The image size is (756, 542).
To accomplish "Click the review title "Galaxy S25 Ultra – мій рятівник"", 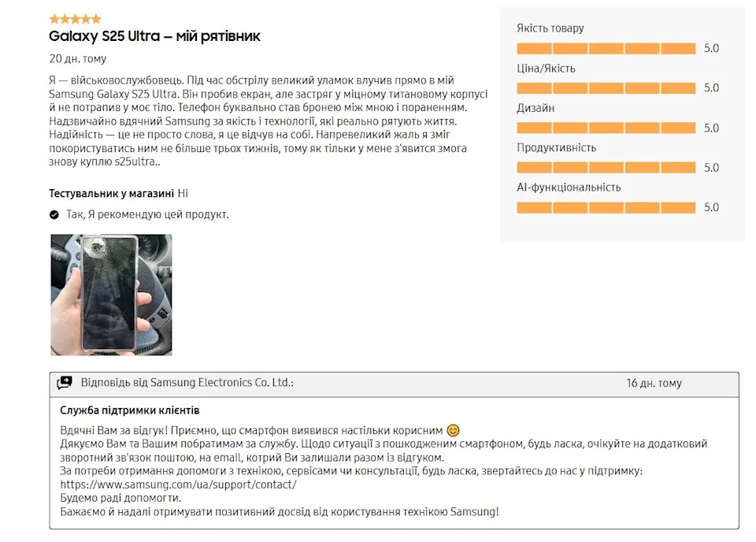I will click(x=154, y=36).
